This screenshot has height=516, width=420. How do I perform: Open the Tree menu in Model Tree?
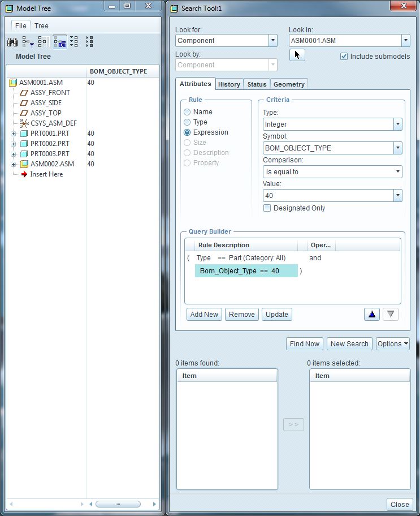(41, 25)
